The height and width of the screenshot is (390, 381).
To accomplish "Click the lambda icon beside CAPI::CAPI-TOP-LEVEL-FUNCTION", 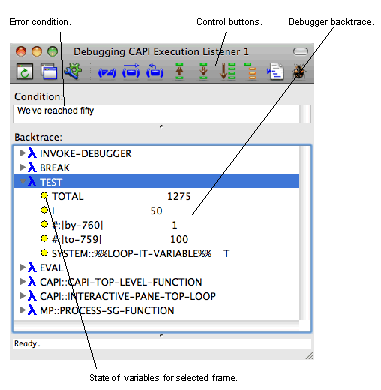I will [x=32, y=282].
